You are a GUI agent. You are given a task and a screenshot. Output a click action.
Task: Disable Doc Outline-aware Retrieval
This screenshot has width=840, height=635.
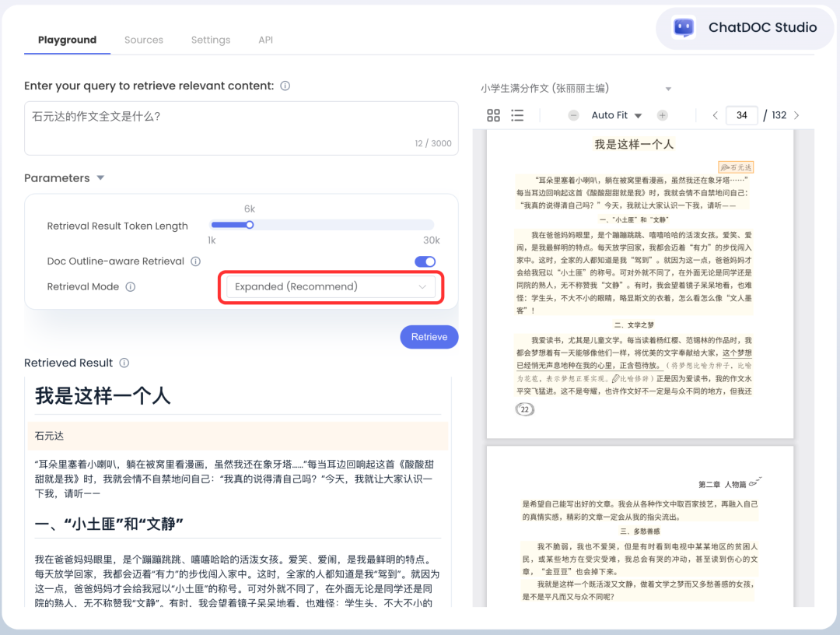pyautogui.click(x=425, y=261)
